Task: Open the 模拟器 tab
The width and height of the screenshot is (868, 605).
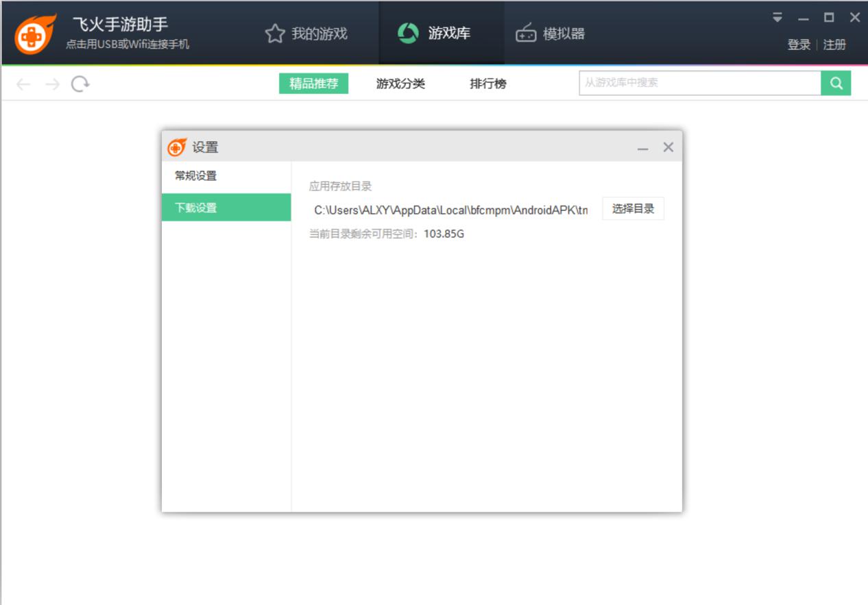Action: [551, 34]
